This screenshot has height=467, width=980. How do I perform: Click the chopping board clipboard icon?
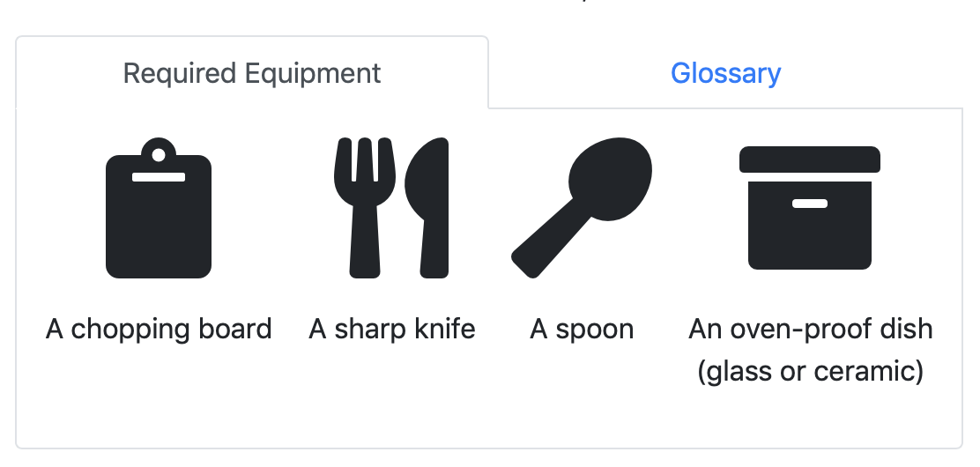159,208
